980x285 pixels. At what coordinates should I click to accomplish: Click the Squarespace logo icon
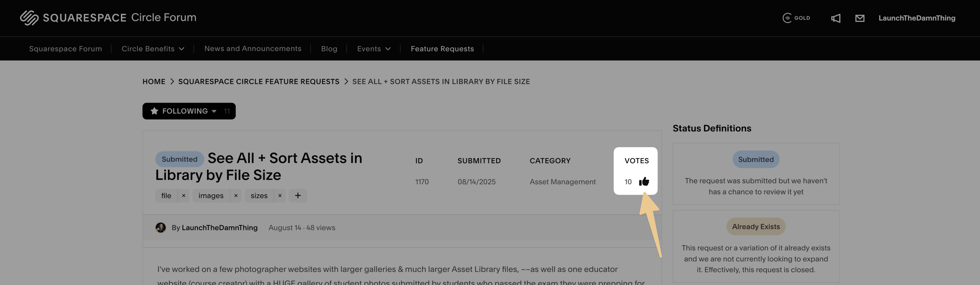tap(29, 18)
